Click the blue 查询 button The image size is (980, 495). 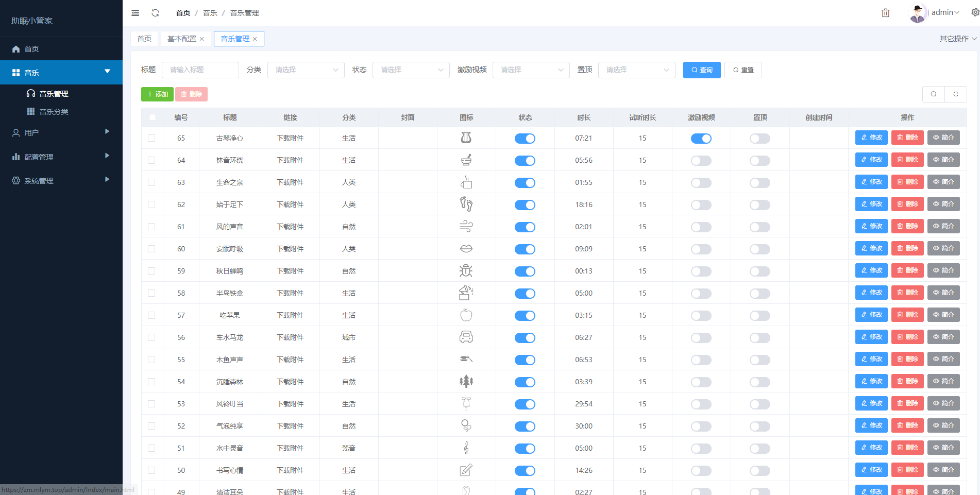pos(701,70)
